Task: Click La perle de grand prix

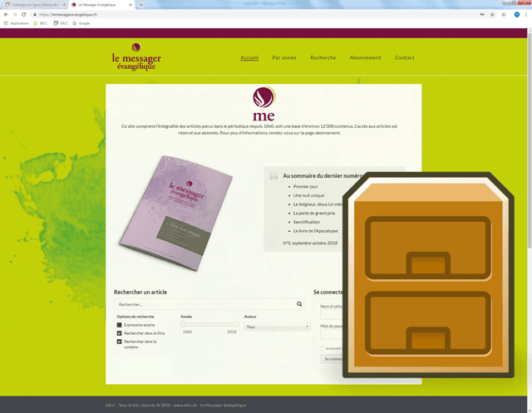Action: [x=314, y=214]
